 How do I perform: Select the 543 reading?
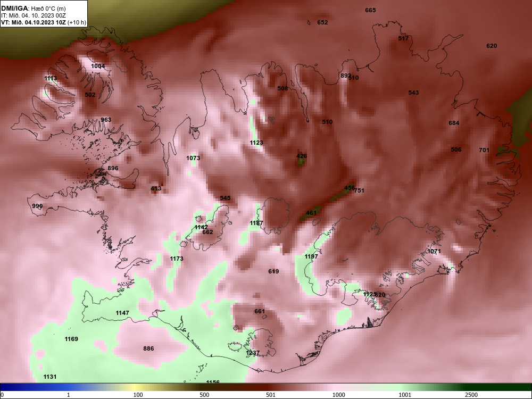tap(413, 93)
